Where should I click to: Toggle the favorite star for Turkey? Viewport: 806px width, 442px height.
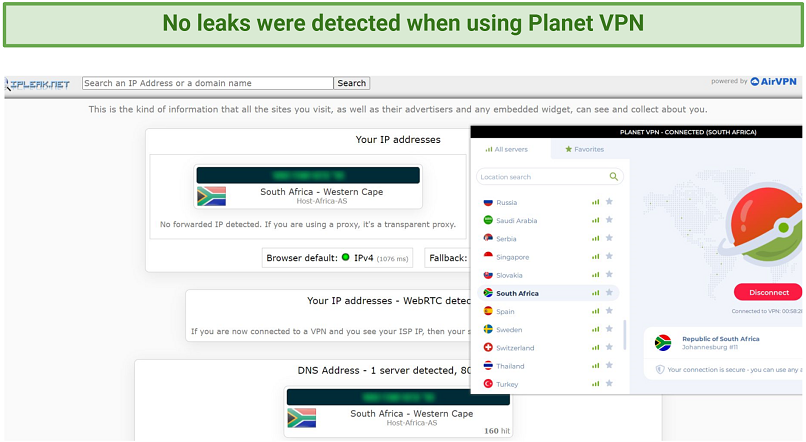(609, 384)
